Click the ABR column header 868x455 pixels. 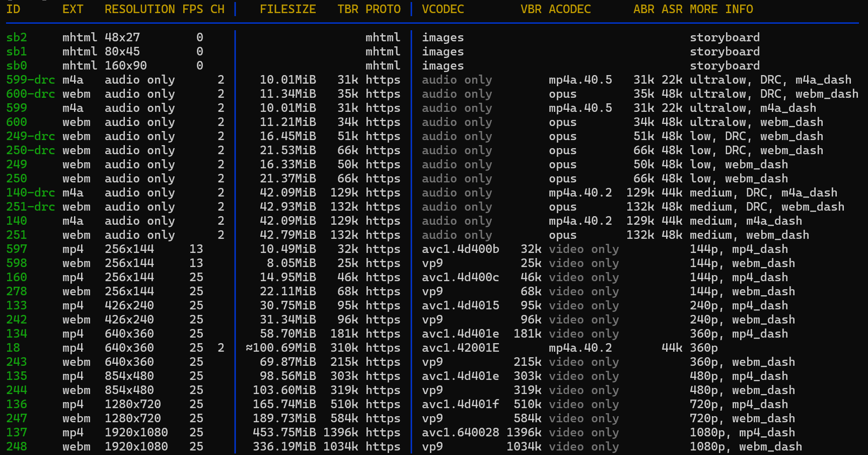pos(644,9)
